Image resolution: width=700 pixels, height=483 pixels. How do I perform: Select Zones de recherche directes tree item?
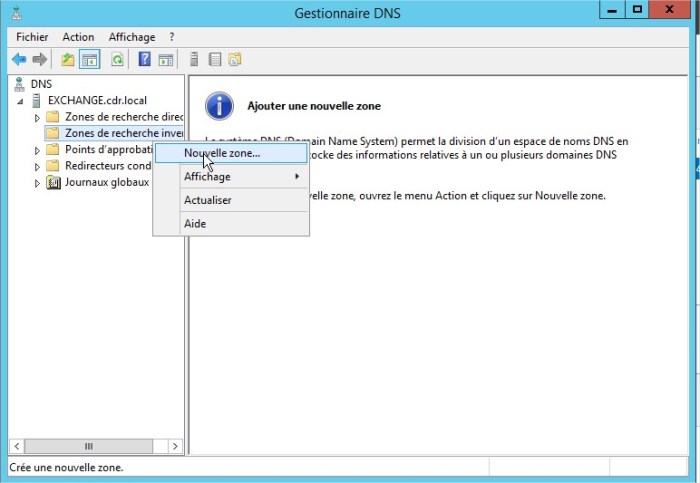click(124, 117)
